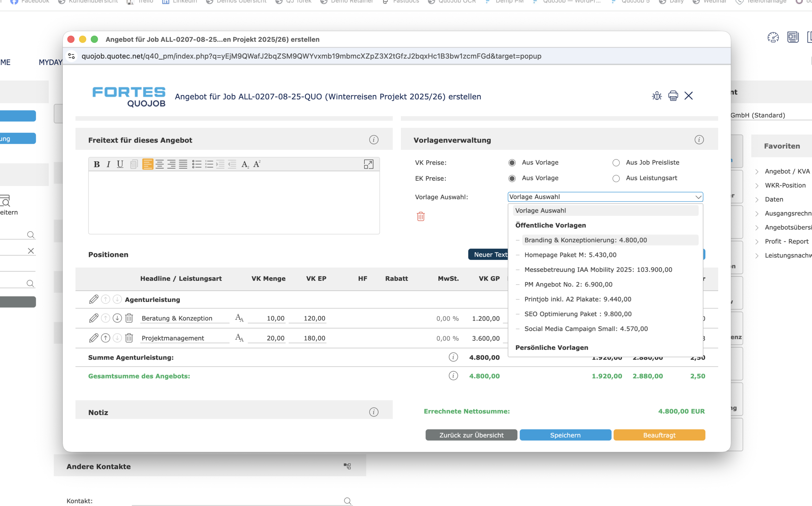Choose Homepage Paket M template
Screen dimensions: 812x506
pos(570,255)
